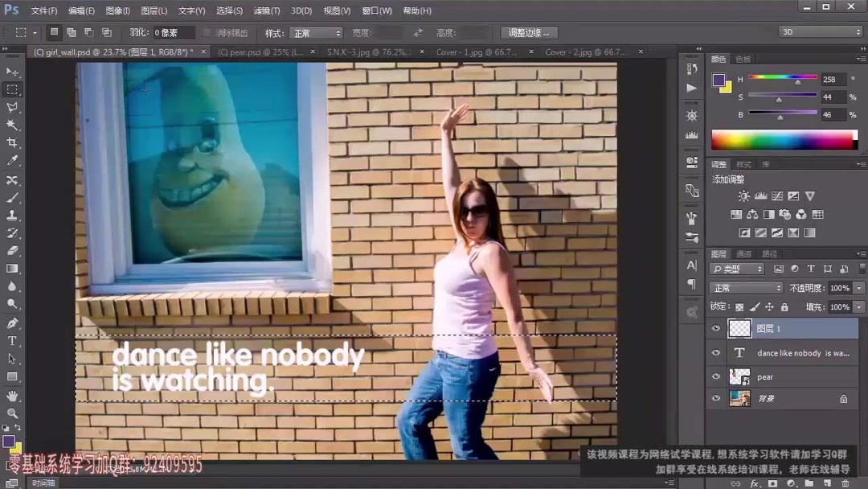
Task: Click the Background layer thumbnail
Action: click(x=739, y=398)
